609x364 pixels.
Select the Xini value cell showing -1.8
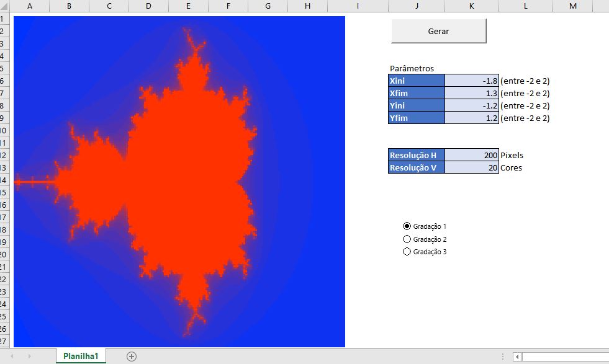click(471, 81)
